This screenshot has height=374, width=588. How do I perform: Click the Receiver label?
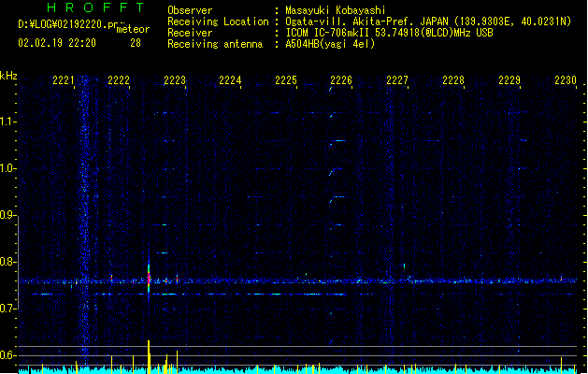point(190,33)
